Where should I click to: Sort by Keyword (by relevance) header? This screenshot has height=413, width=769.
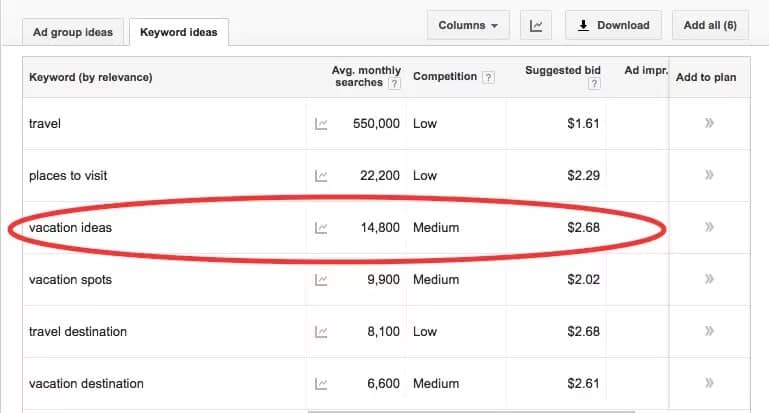pyautogui.click(x=91, y=77)
